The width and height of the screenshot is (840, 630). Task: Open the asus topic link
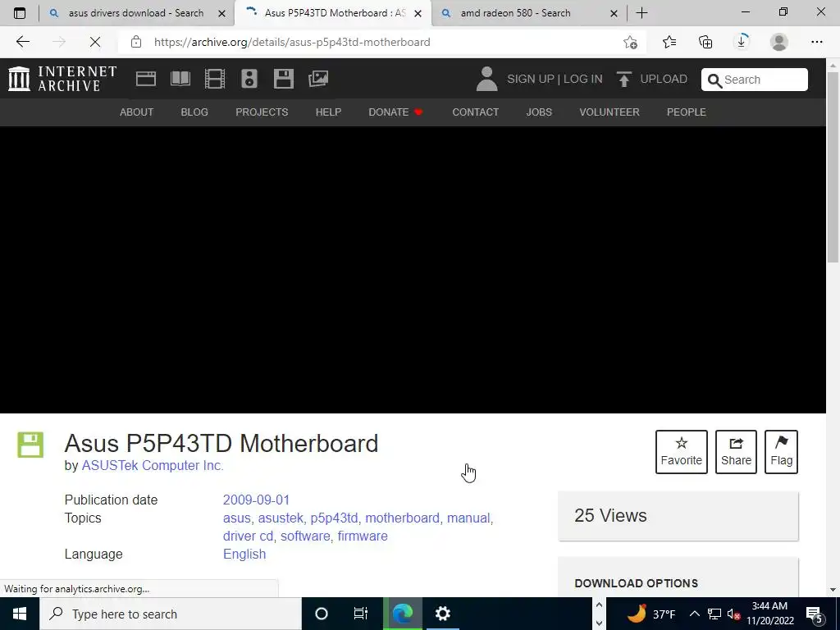237,518
